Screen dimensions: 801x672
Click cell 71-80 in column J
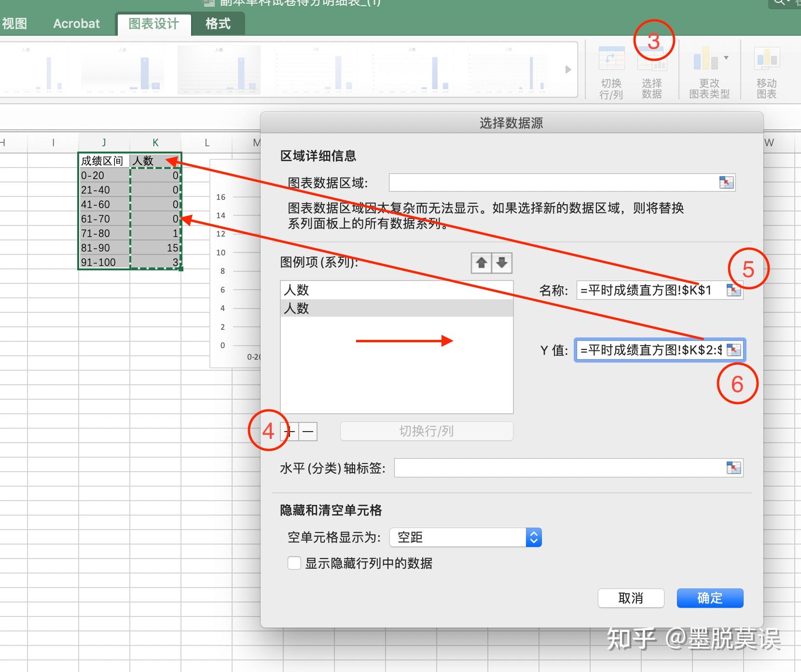tap(104, 233)
